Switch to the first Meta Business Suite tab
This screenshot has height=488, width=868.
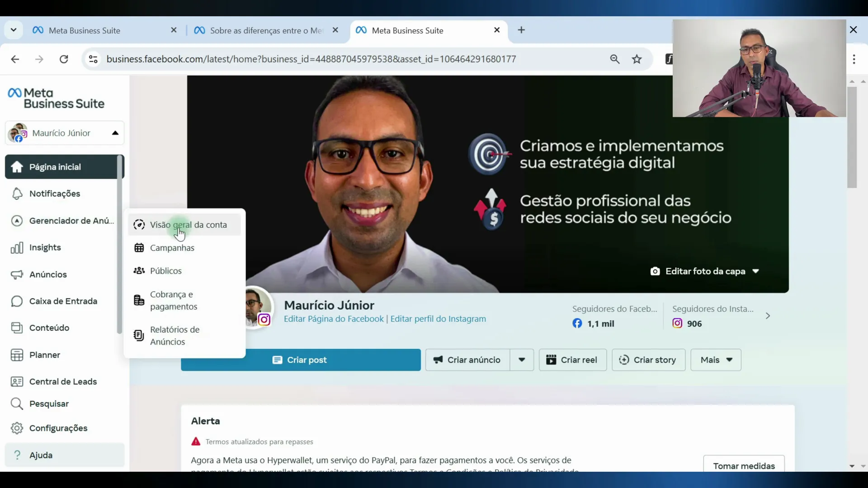105,30
